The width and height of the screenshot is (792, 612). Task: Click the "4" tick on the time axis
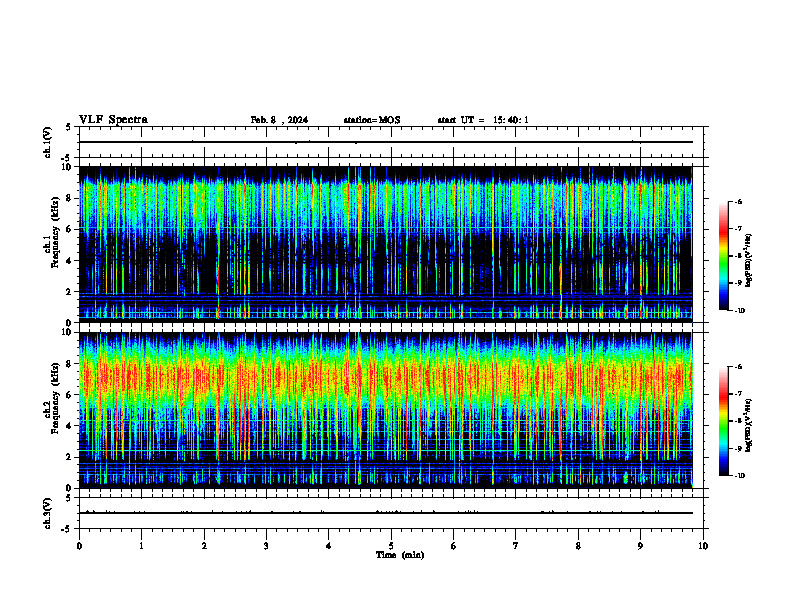point(329,546)
